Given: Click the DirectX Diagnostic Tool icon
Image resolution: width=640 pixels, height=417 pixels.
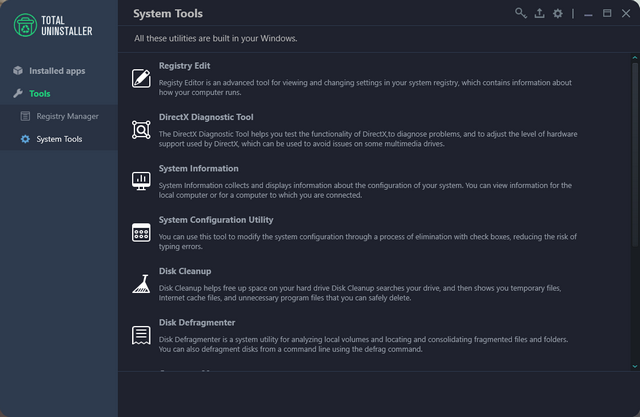Looking at the screenshot, I should (x=141, y=129).
